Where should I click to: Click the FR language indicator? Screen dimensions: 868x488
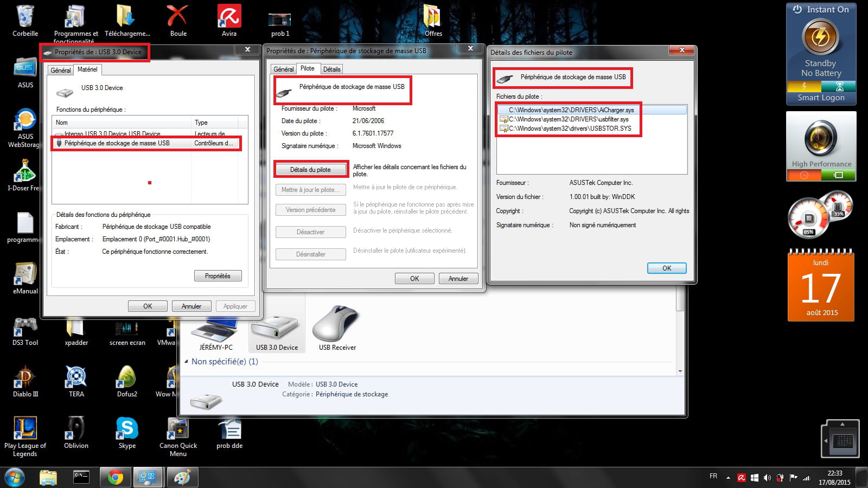click(713, 476)
